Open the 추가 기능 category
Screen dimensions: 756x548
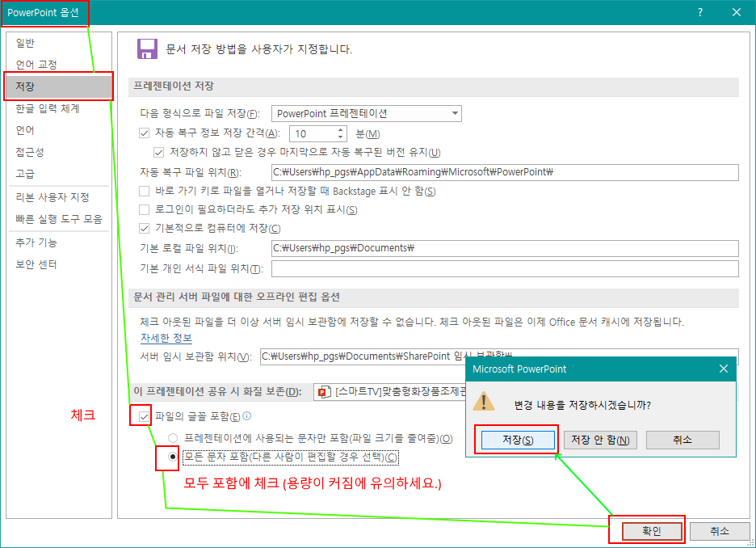(59, 242)
